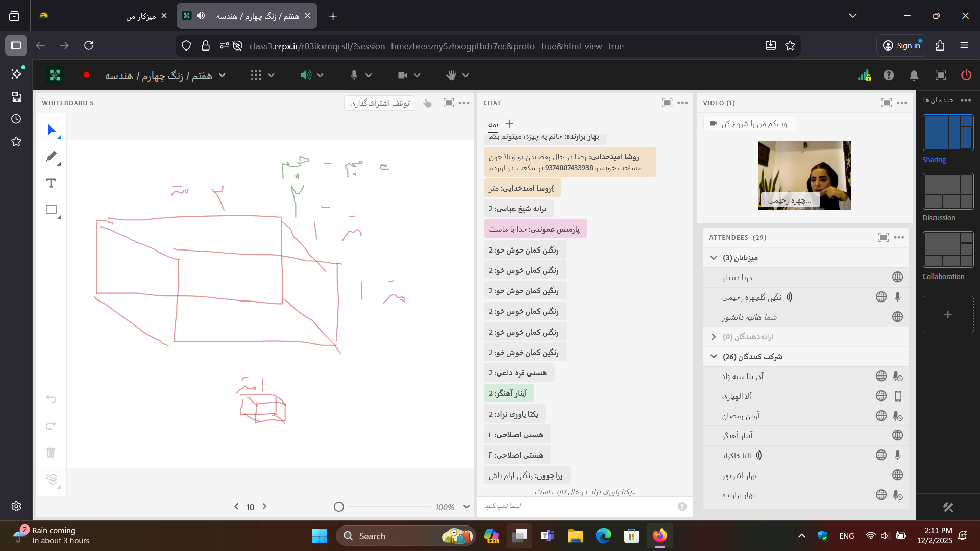Image resolution: width=980 pixels, height=551 pixels.
Task: Select the pencil drawing tool
Action: point(51,157)
